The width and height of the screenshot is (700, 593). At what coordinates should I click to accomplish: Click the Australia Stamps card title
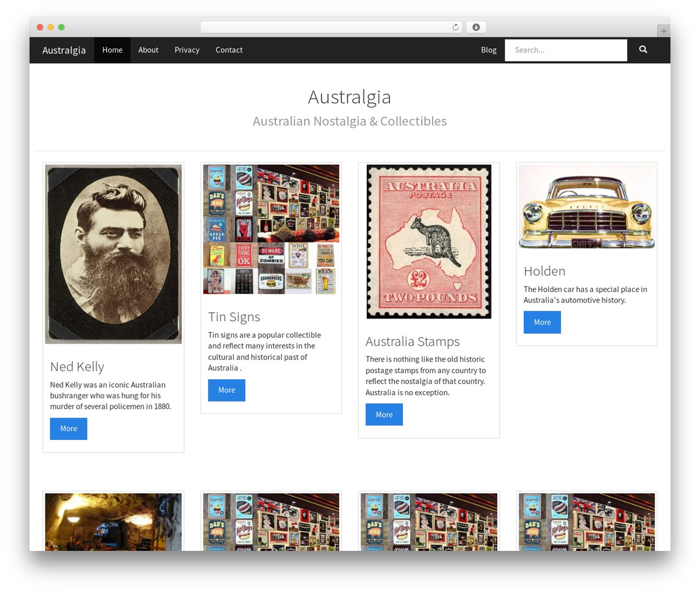click(412, 341)
